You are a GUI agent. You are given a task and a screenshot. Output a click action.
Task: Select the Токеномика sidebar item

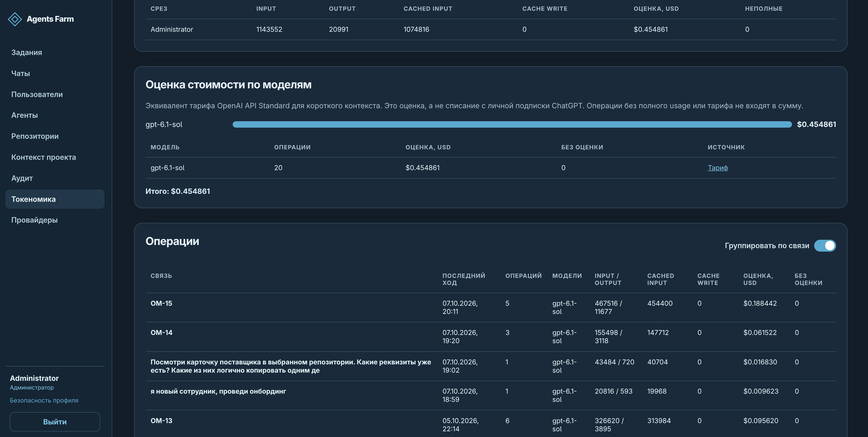pyautogui.click(x=55, y=199)
